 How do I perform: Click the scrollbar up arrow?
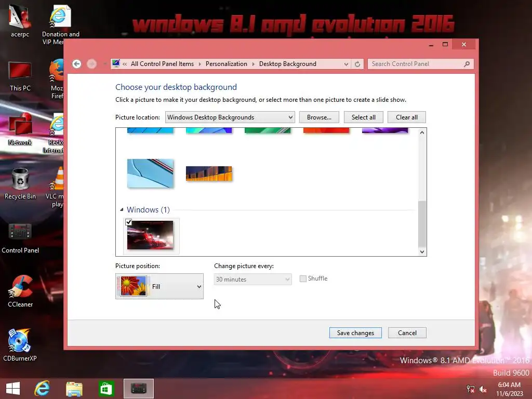tap(422, 132)
